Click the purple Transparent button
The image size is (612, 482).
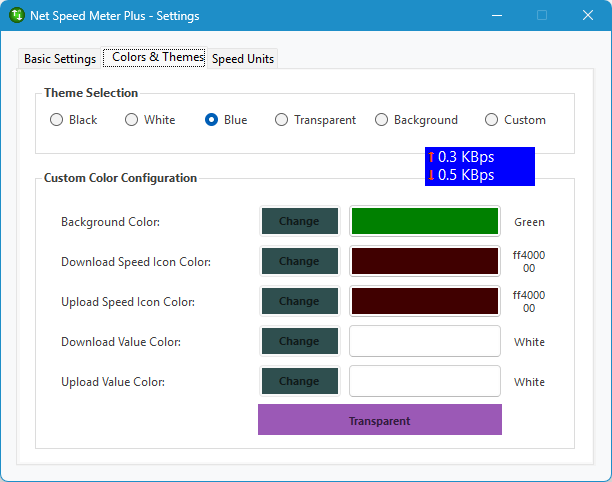(x=379, y=420)
